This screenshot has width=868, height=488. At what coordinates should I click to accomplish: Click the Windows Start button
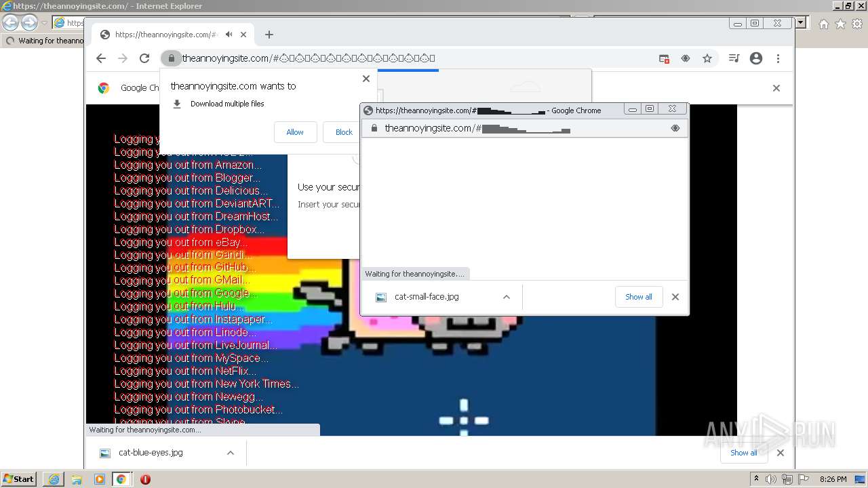pyautogui.click(x=18, y=479)
